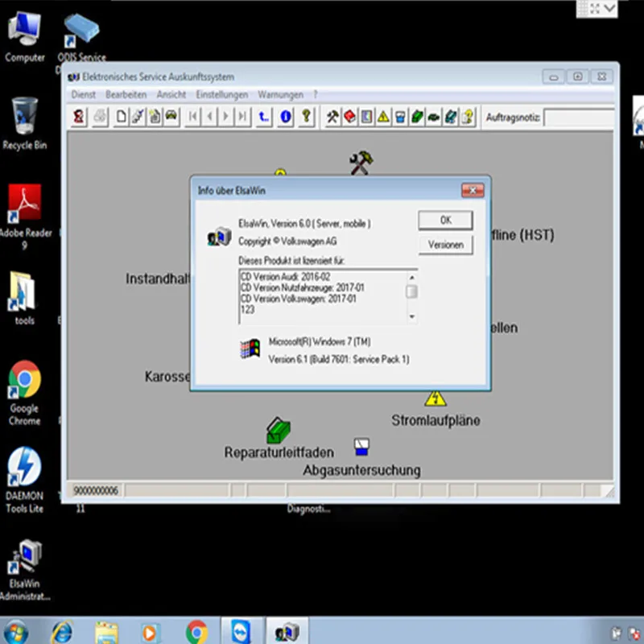Screen dimensions: 644x644
Task: Click the document with question mark icon
Action: (x=468, y=117)
